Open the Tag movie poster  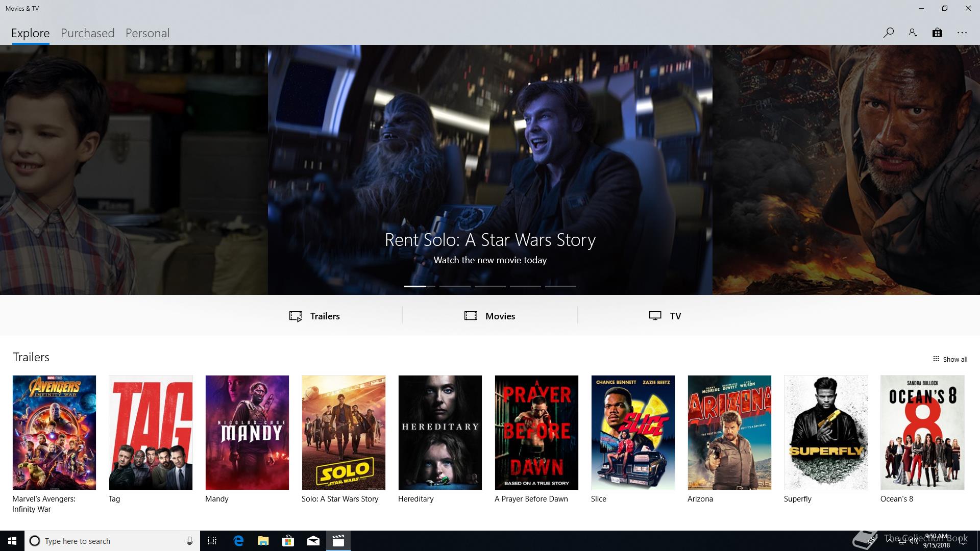(151, 433)
